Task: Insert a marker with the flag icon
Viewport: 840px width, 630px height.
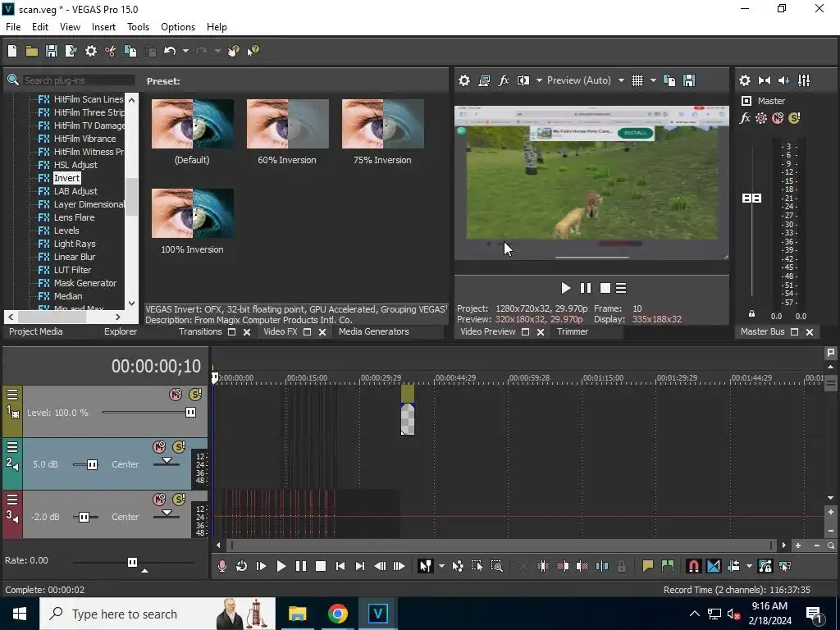Action: [x=648, y=566]
